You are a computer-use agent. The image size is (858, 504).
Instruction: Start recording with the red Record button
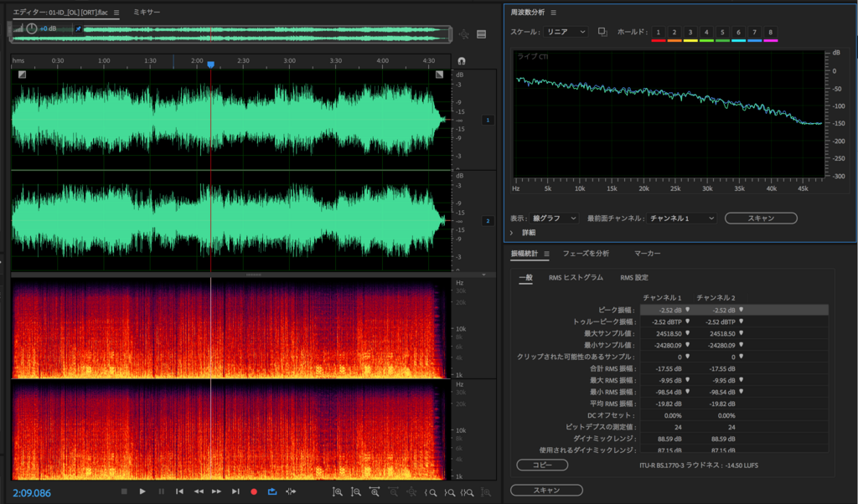(254, 491)
